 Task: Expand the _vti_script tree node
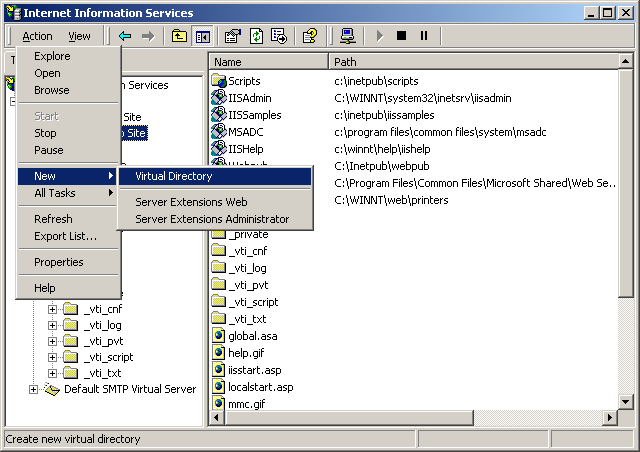[52, 357]
